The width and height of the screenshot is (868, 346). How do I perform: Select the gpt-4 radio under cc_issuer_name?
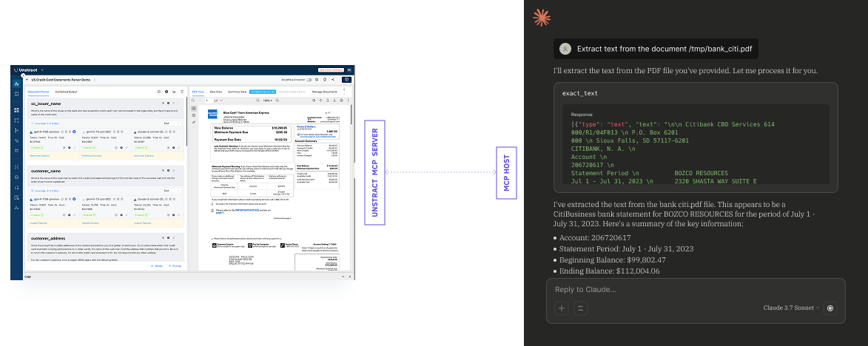tap(74, 132)
